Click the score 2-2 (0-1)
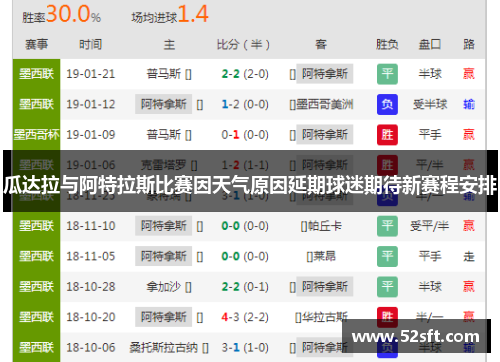The width and height of the screenshot is (500, 362). (x=245, y=287)
